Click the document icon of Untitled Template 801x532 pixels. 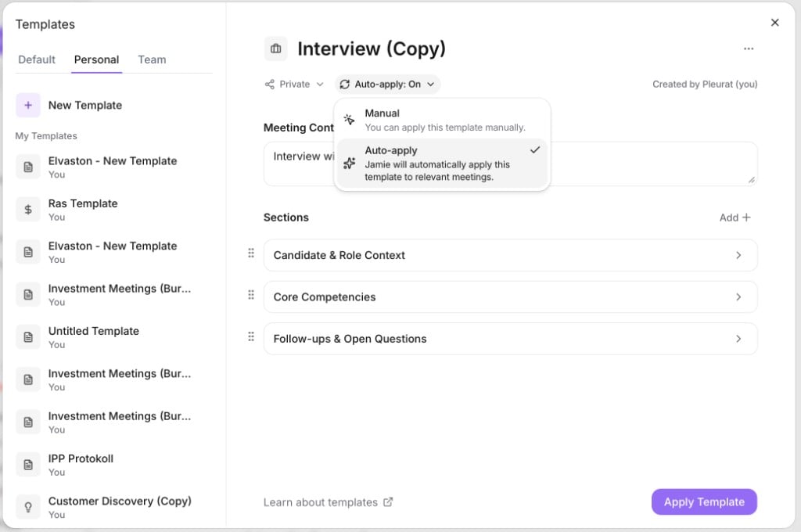click(28, 337)
